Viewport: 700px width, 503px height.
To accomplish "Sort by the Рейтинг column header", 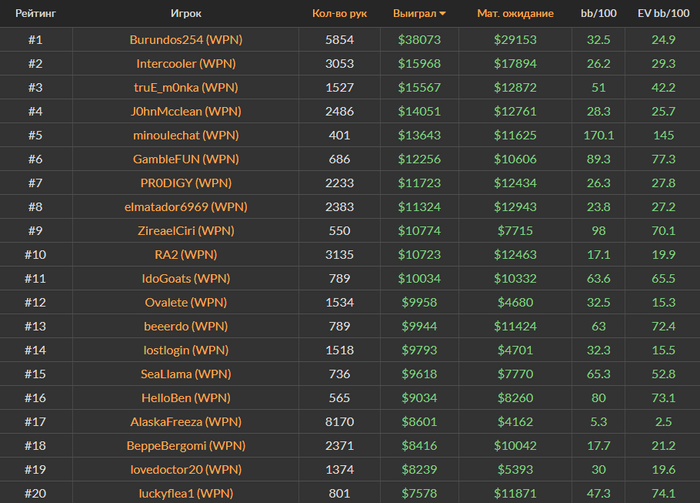I will [34, 14].
